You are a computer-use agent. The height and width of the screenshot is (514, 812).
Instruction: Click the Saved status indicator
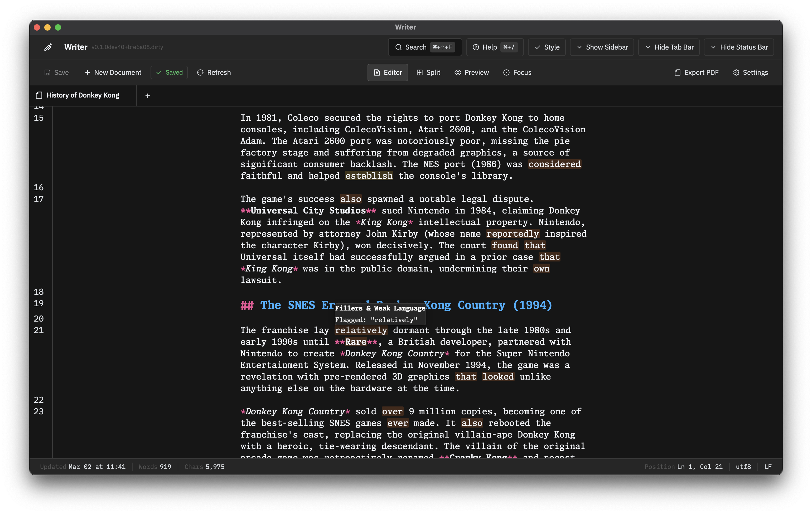point(169,72)
